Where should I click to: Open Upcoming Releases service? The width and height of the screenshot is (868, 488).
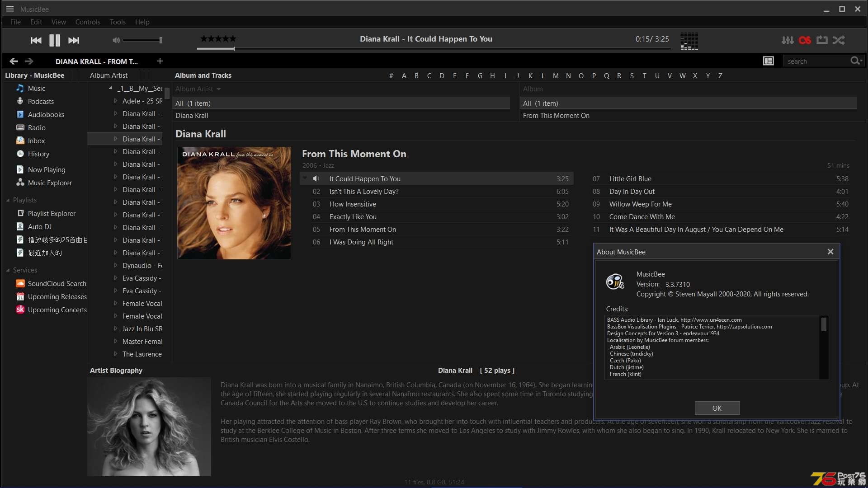pyautogui.click(x=57, y=297)
